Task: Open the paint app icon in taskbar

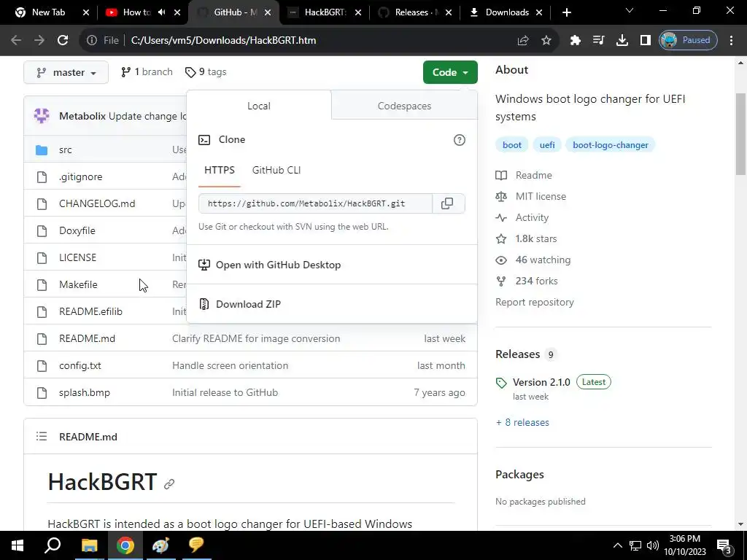Action: (x=160, y=545)
